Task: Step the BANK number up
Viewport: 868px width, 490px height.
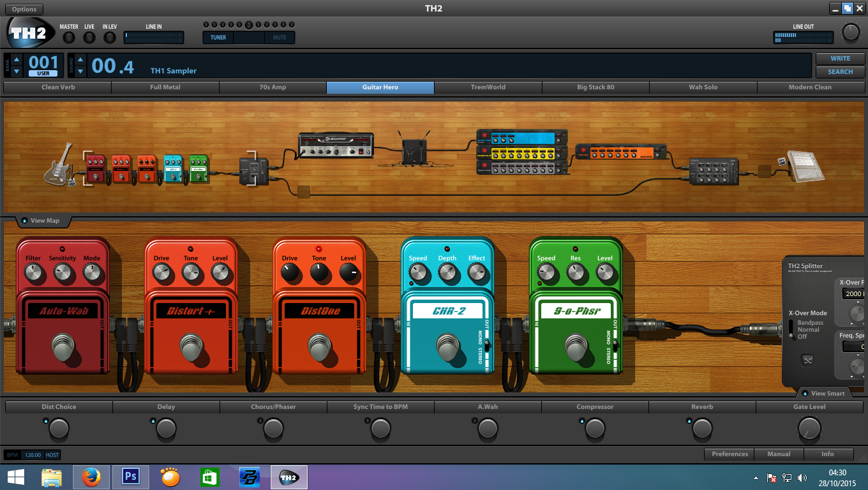Action: [x=17, y=59]
